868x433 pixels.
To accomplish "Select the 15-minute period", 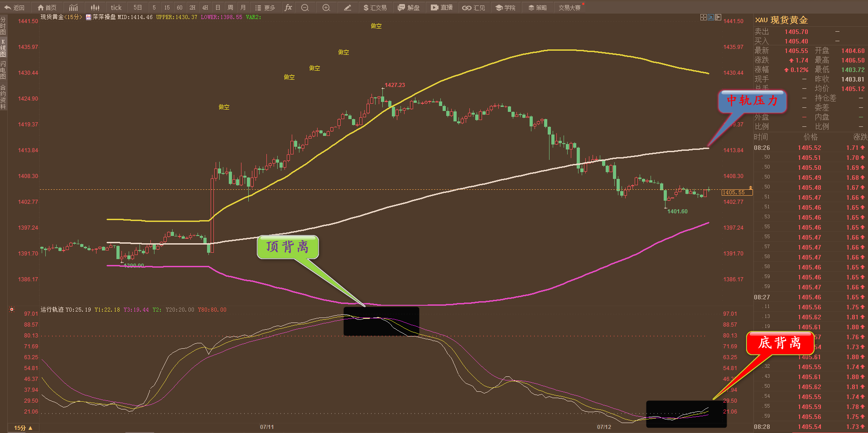I will 167,7.
